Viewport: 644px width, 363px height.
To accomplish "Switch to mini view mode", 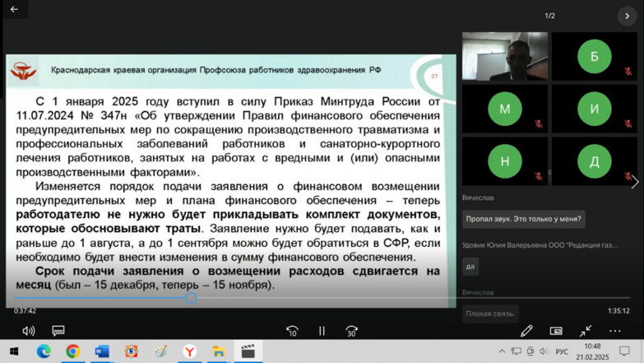I will click(556, 331).
